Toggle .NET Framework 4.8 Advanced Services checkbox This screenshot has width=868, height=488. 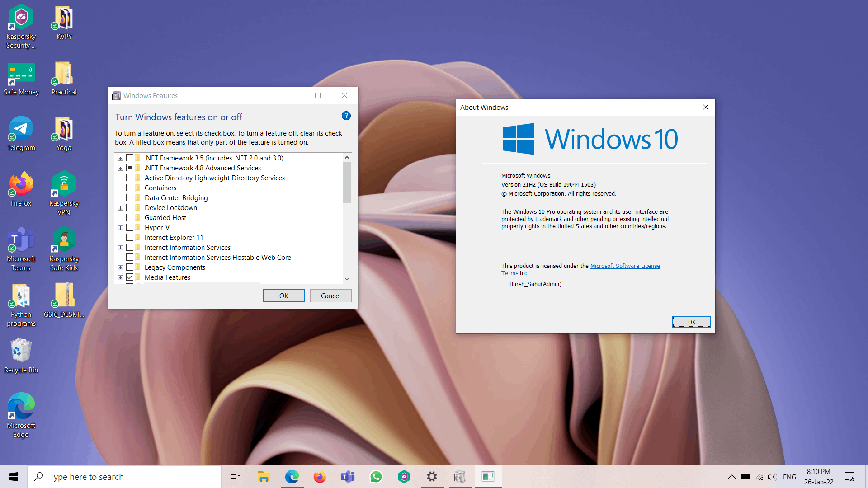click(x=130, y=168)
